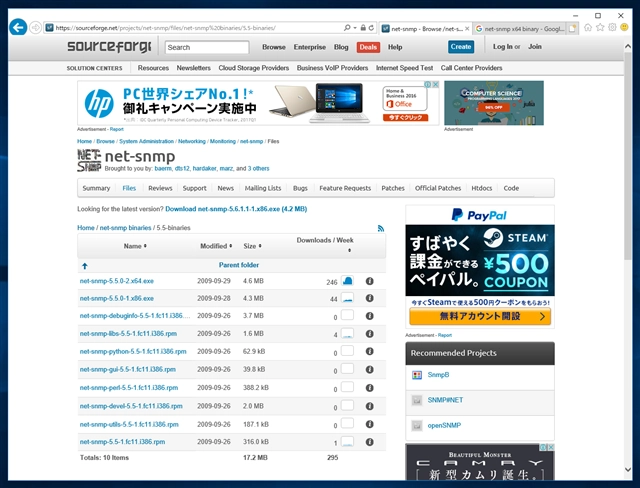Click the scrollbar down arrow
Screen dimensions: 640x488
click(628, 470)
